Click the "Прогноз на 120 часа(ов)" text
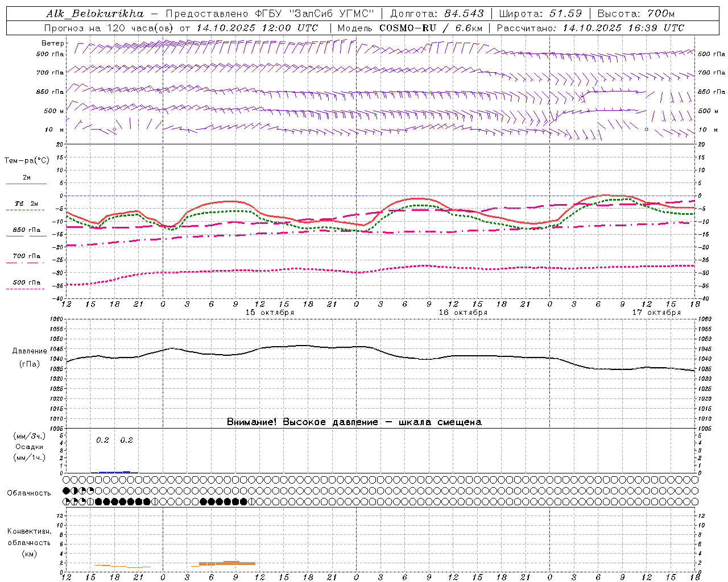This screenshot has width=728, height=582. (x=110, y=28)
